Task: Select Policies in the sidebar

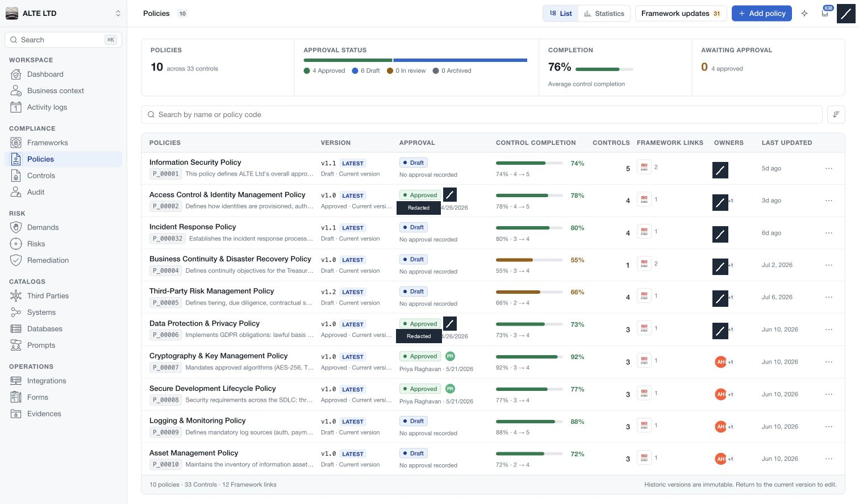Action: coord(63,159)
